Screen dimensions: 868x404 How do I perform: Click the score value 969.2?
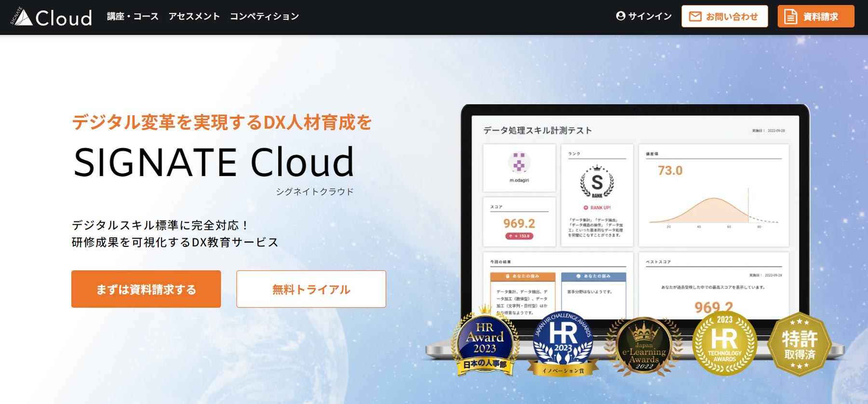pos(519,223)
